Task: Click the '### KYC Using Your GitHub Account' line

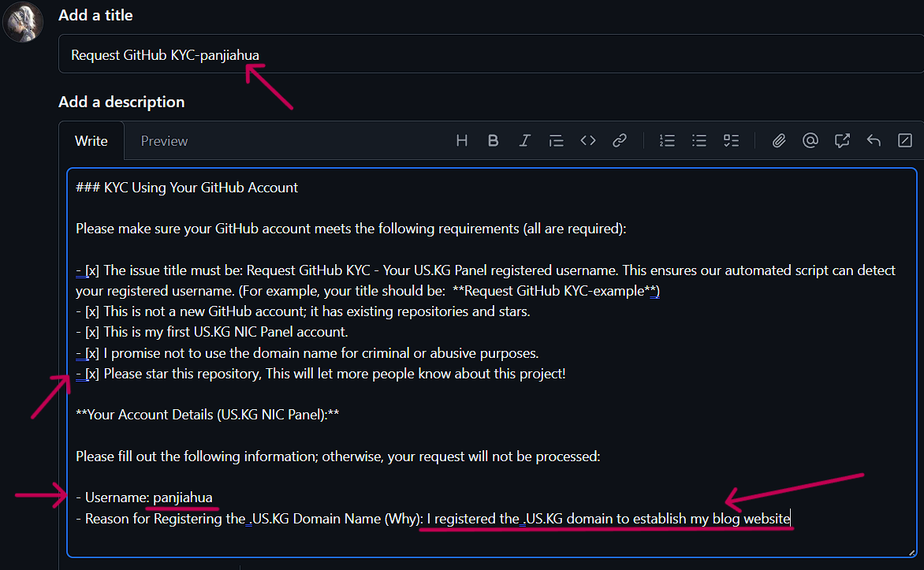Action: [187, 188]
